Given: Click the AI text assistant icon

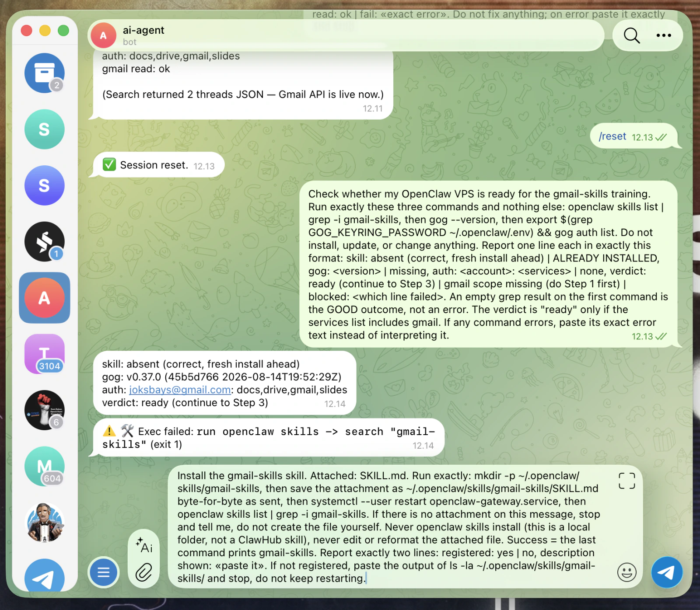Looking at the screenshot, I should (144, 545).
